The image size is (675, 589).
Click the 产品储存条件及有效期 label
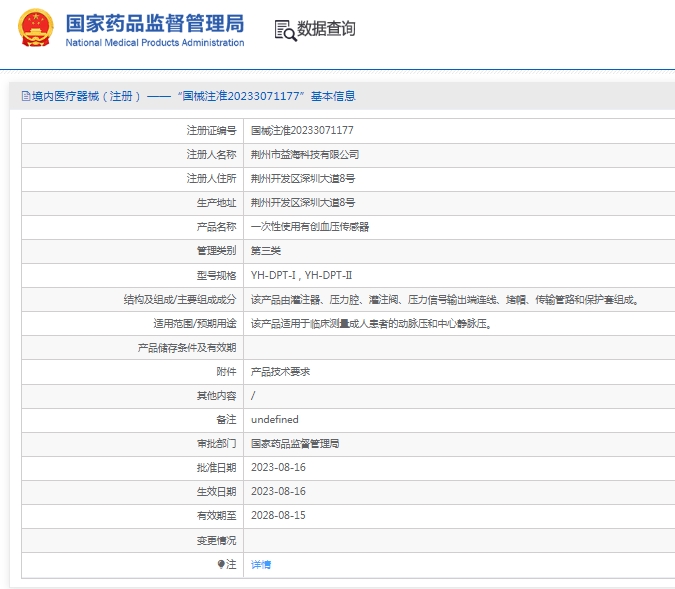tap(187, 347)
